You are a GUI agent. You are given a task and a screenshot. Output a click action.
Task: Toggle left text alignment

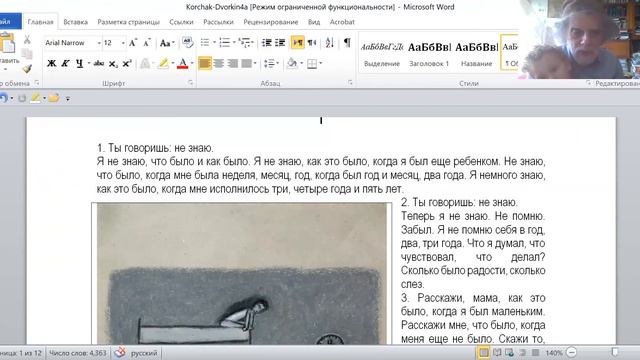pos(205,64)
